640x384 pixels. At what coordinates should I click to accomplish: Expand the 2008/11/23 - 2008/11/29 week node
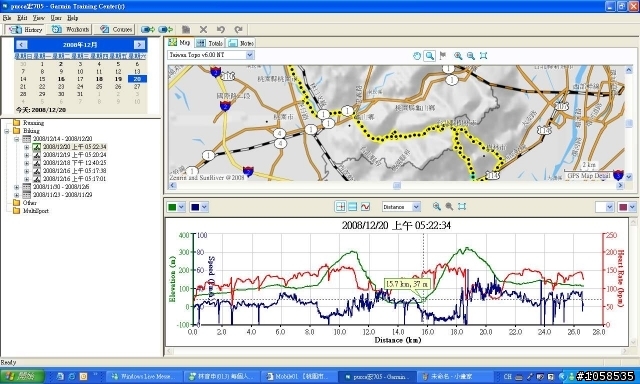pos(17,195)
